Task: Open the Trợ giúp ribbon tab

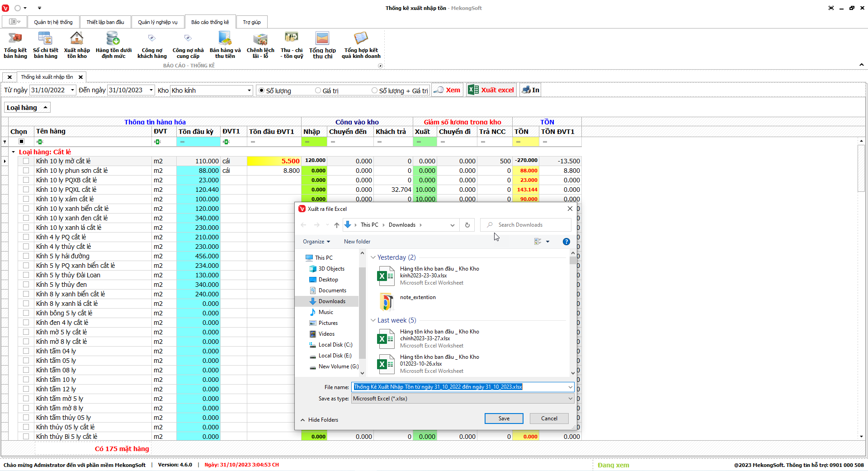Action: 251,22
